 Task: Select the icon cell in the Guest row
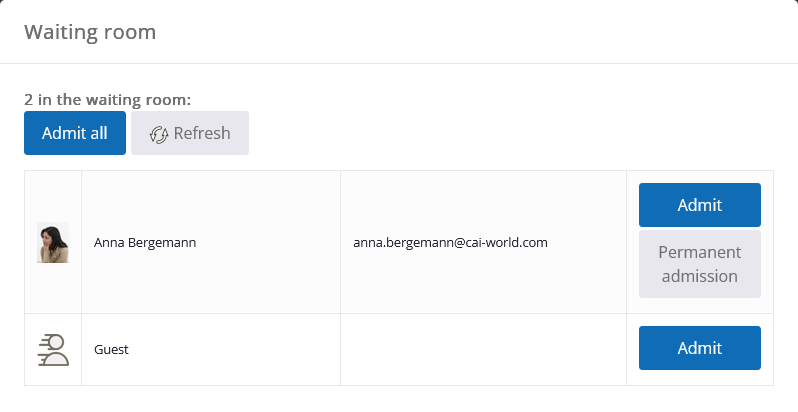point(53,349)
